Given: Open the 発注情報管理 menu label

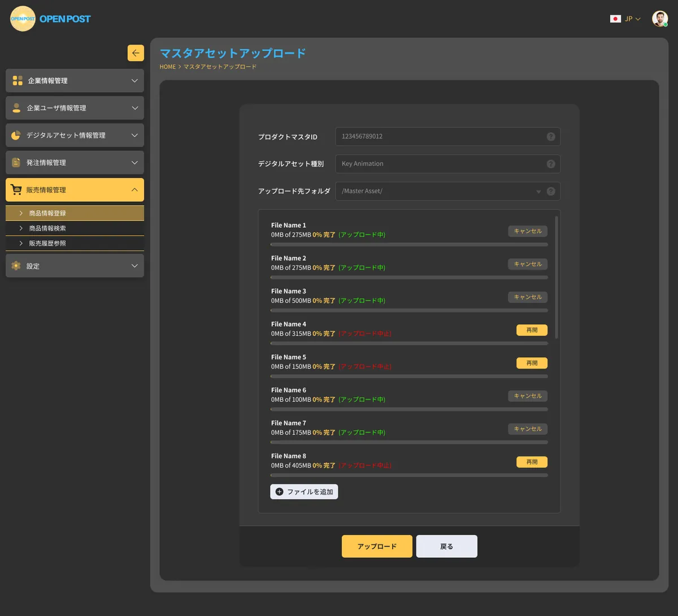Looking at the screenshot, I should (46, 163).
